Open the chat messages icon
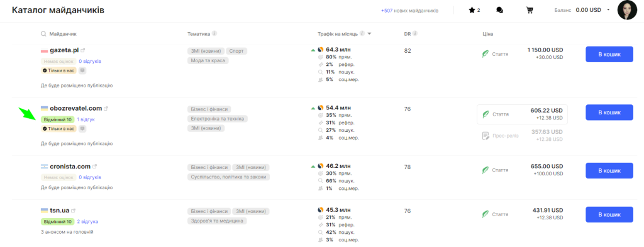Viewport: 644px width, 247px height. pos(499,10)
